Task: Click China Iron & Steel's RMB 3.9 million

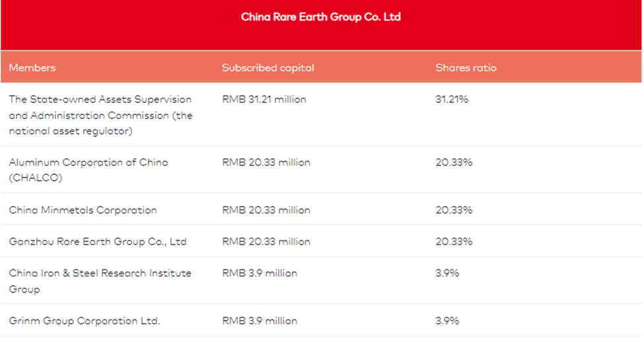Action: (x=260, y=273)
